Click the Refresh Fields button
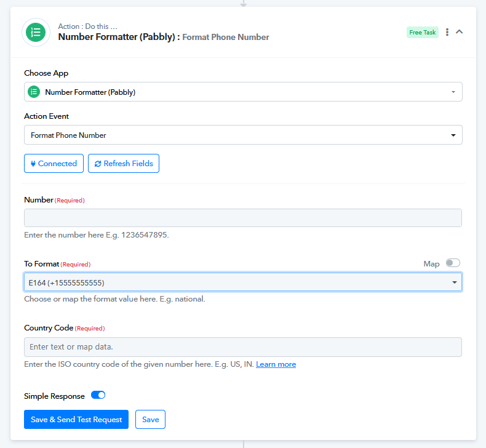486x448 pixels. click(124, 164)
